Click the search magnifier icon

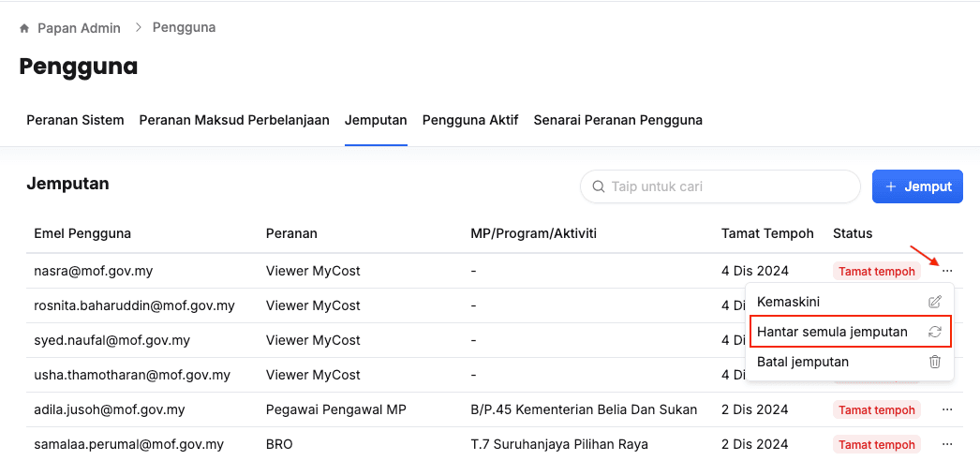tap(597, 186)
